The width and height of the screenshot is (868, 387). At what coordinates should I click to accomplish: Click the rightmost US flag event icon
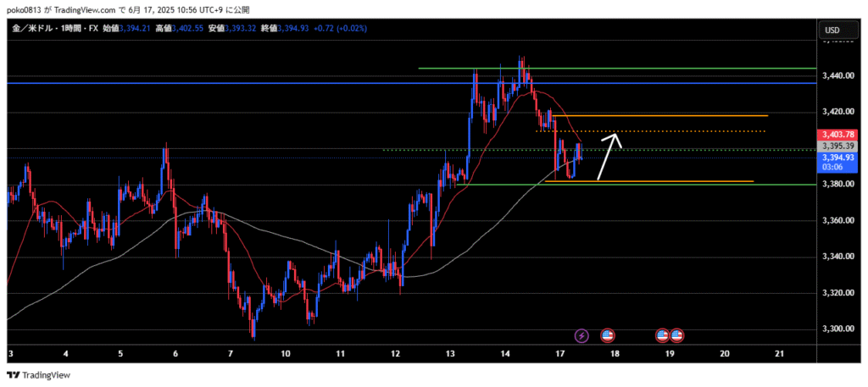677,336
